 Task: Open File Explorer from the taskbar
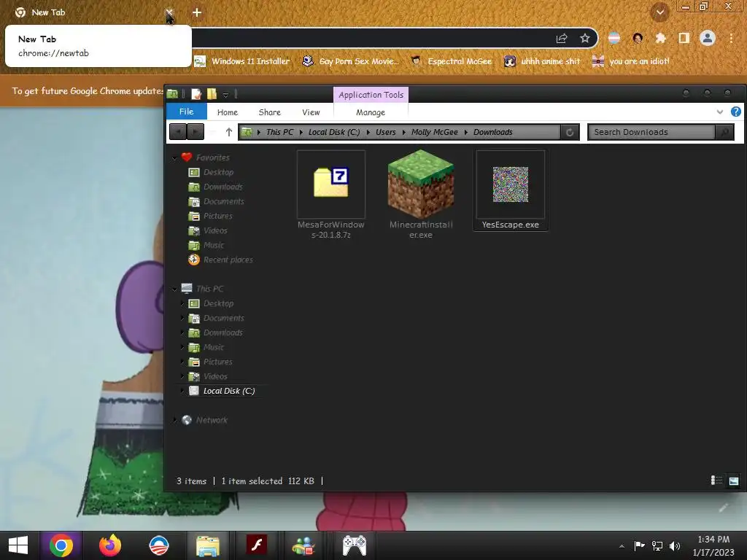tap(208, 545)
